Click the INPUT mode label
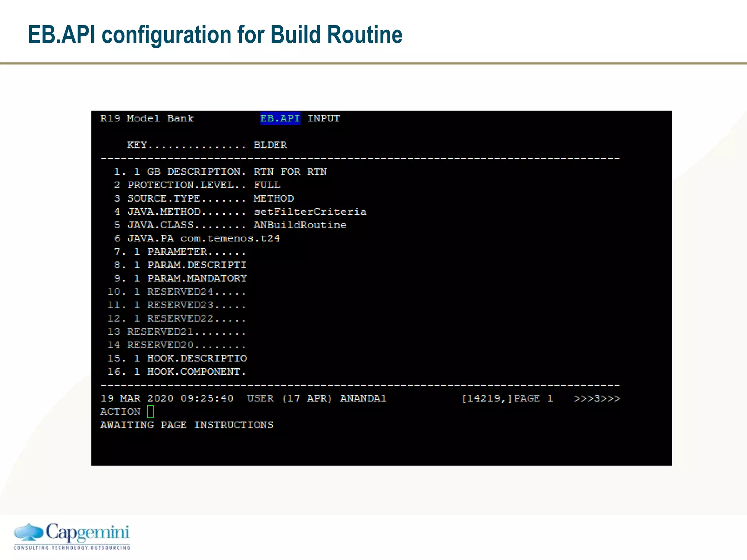Screen dimensions: 747x560 click(324, 118)
